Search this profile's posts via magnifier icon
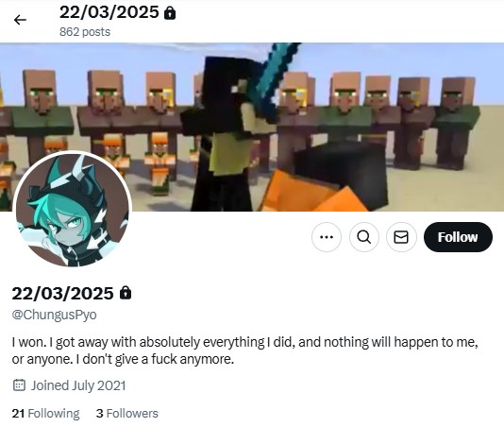The width and height of the screenshot is (504, 427). 364,237
